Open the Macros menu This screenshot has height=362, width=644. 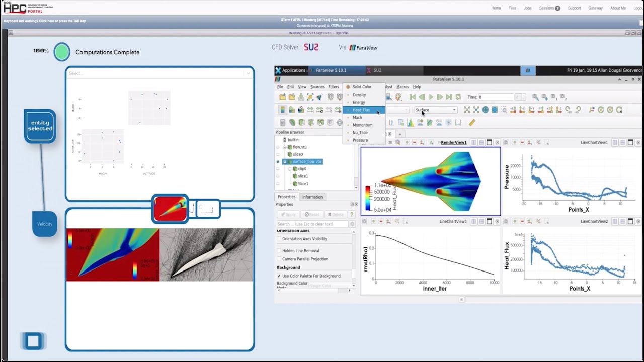[x=403, y=87]
